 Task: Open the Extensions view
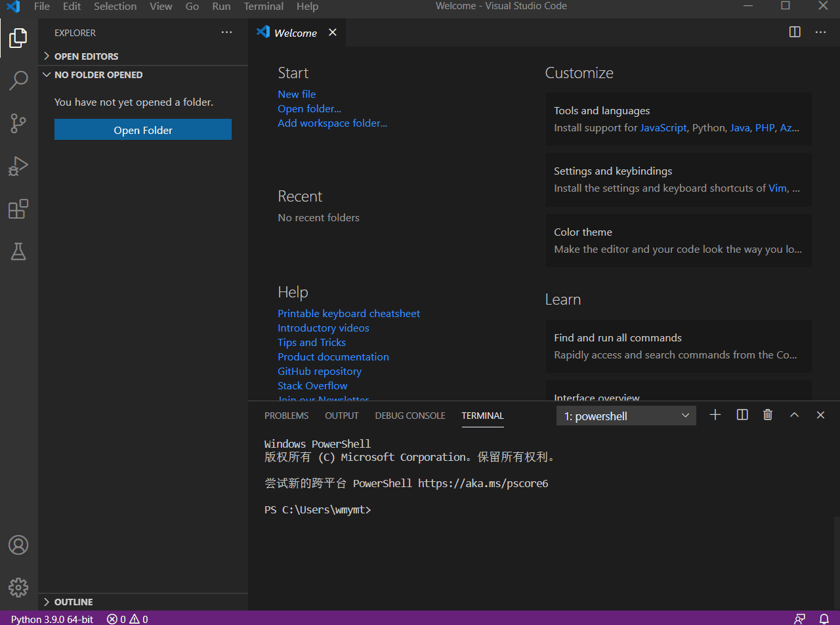point(18,209)
